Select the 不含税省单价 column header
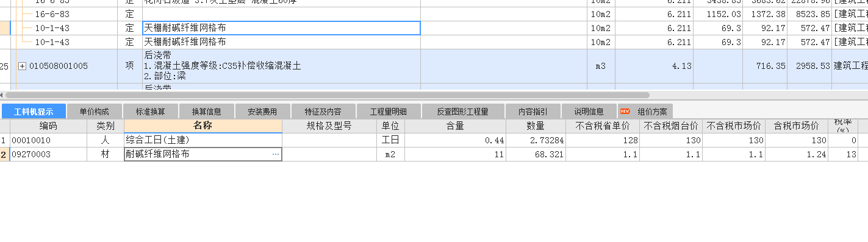 click(603, 126)
